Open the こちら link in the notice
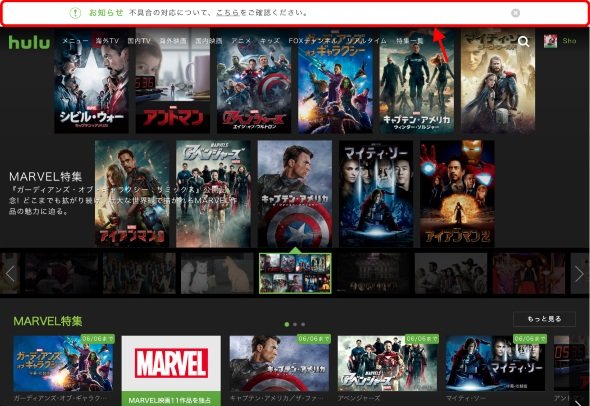 (228, 12)
